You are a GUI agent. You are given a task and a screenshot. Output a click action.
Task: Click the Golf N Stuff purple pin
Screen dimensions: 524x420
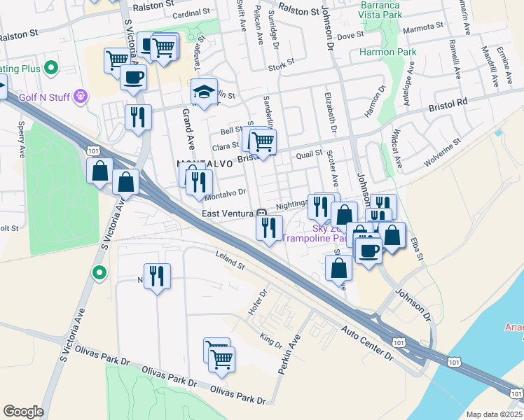tap(81, 97)
